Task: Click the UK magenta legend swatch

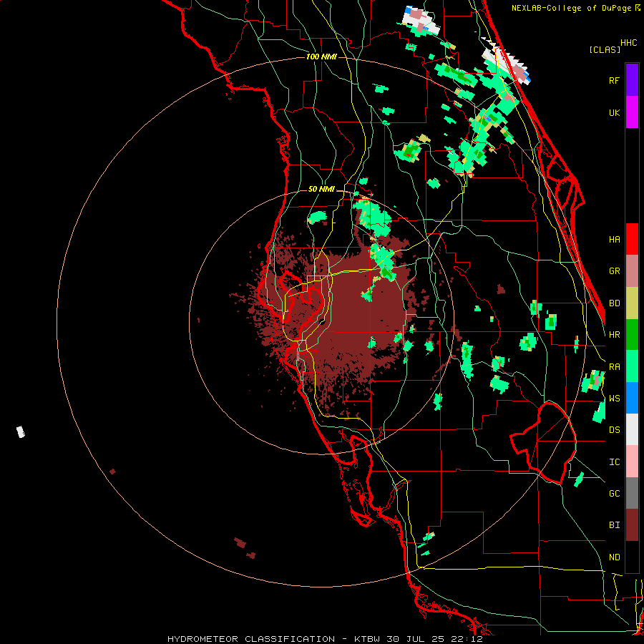Action: [632, 112]
